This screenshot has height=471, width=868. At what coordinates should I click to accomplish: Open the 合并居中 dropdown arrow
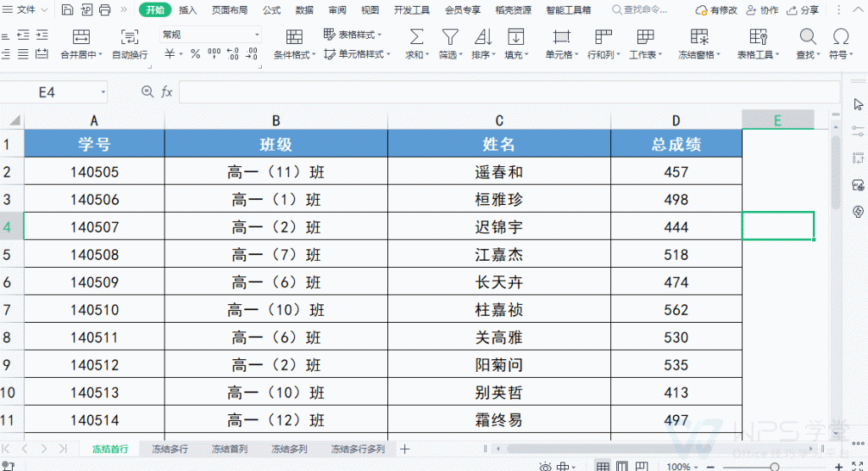[100, 55]
